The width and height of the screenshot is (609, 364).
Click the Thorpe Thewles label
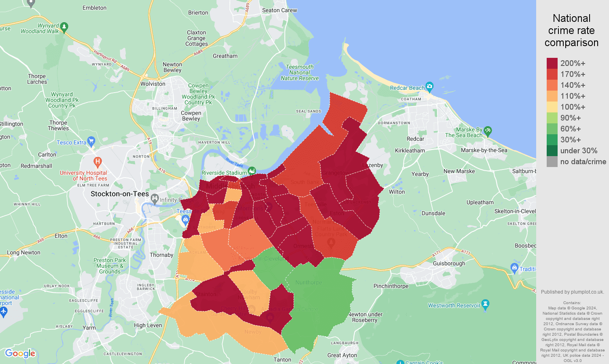tap(58, 125)
